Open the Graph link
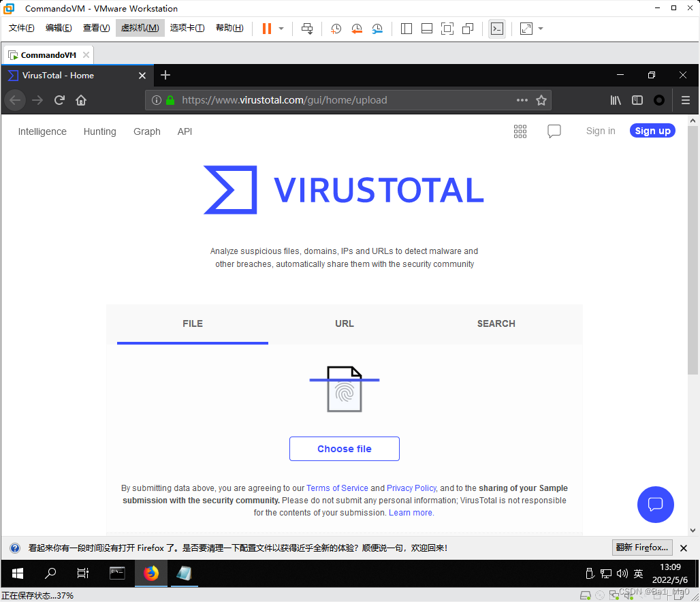700x602 pixels. tap(147, 131)
